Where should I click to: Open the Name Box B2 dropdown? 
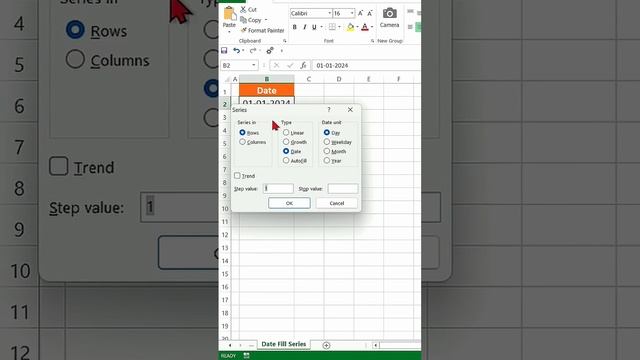(x=253, y=65)
